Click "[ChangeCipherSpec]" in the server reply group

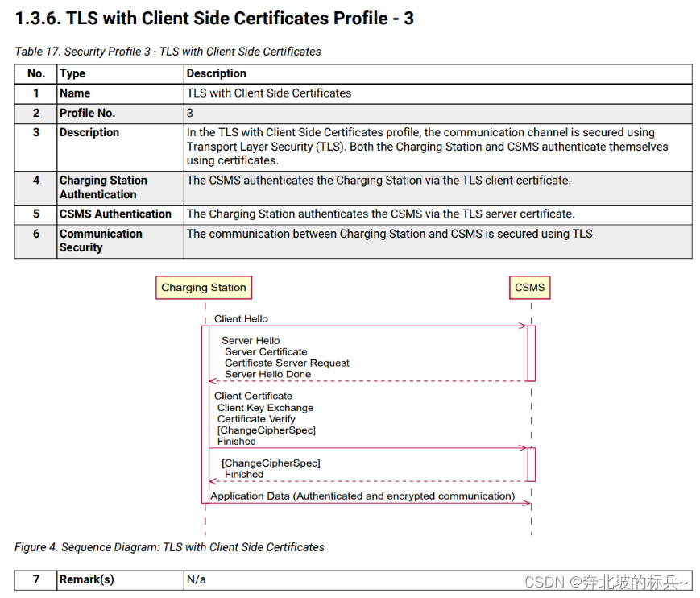click(271, 463)
